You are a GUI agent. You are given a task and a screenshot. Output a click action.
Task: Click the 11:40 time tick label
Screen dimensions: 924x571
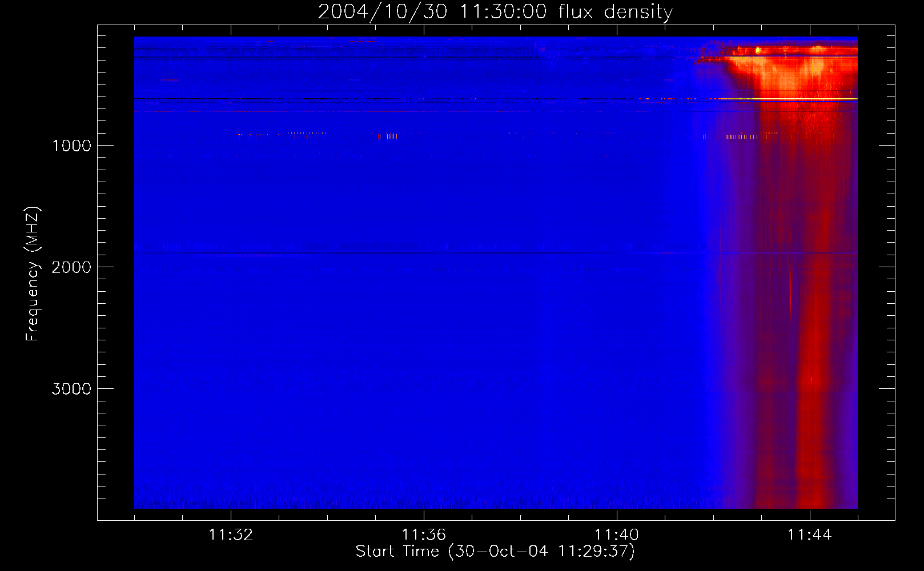click(617, 535)
